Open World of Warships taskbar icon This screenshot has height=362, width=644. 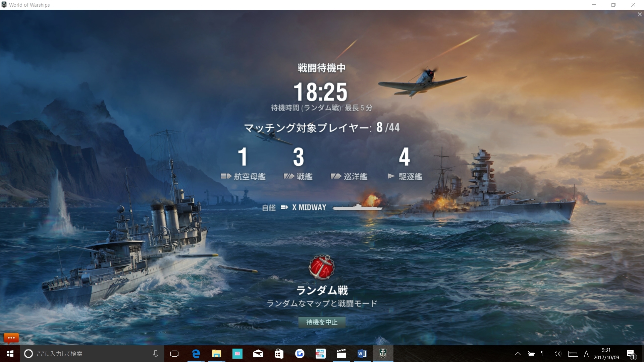click(x=383, y=354)
